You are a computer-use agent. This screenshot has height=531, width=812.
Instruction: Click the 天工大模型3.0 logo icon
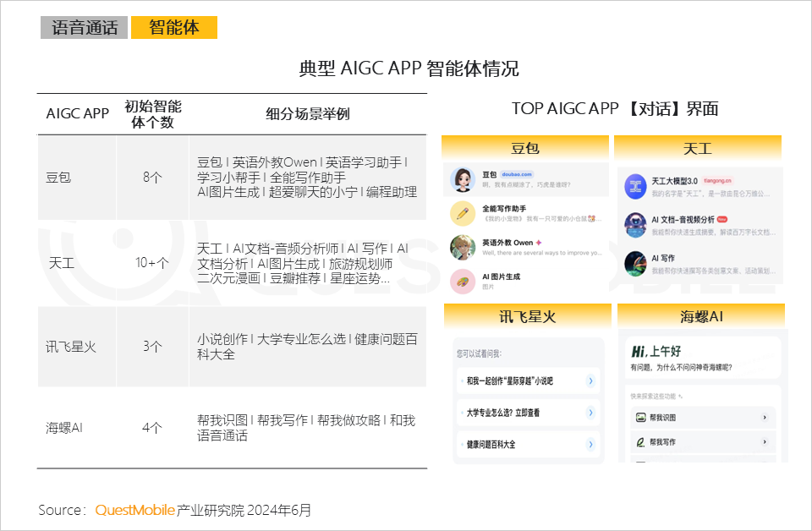point(635,187)
